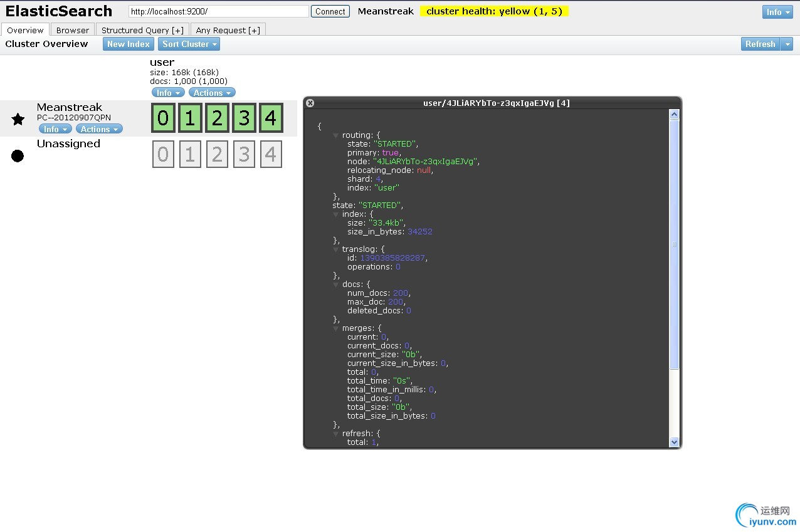Click the popup vertical scrollbar thumb

[x=675, y=244]
